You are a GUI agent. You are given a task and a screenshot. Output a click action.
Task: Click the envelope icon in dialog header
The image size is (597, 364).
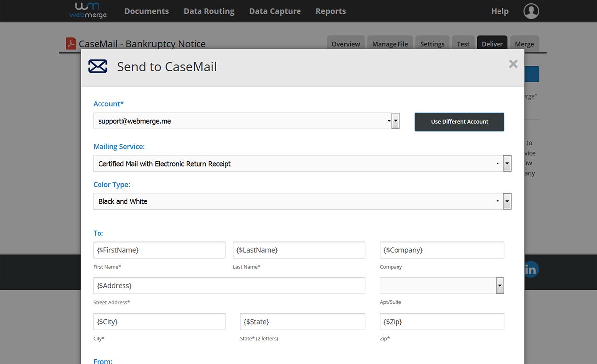98,66
